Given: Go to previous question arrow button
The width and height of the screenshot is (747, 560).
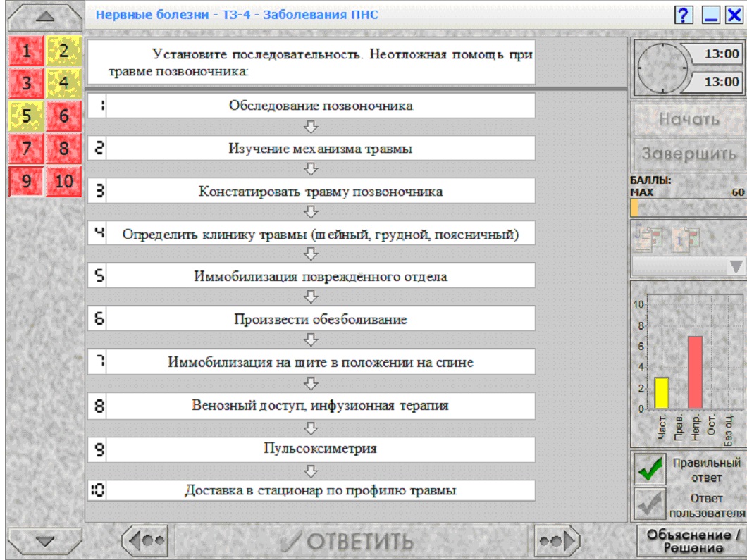Looking at the screenshot, I should tap(145, 540).
